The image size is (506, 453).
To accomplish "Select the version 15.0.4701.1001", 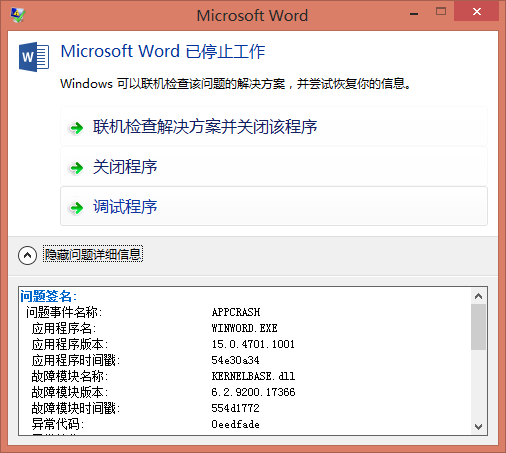I will coord(253,344).
